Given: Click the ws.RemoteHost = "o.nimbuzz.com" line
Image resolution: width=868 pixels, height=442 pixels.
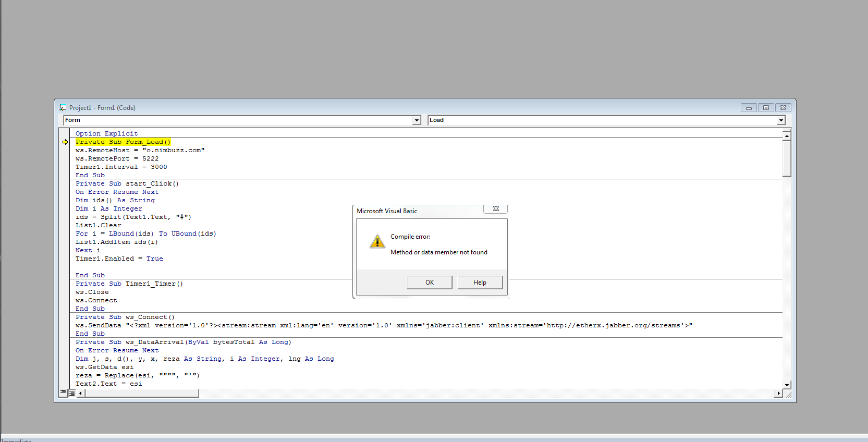Looking at the screenshot, I should pos(140,150).
